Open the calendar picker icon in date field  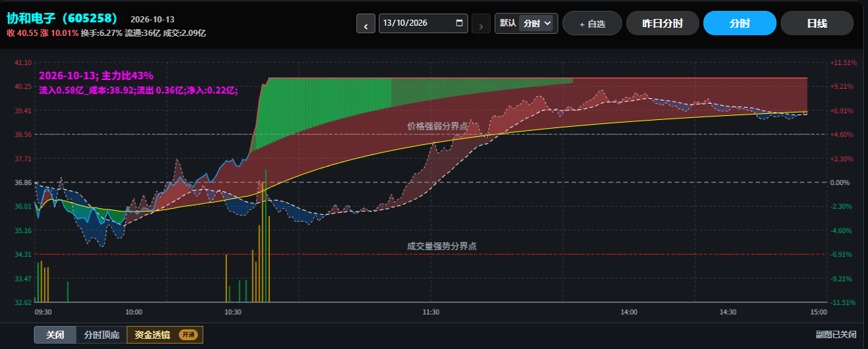tap(459, 23)
